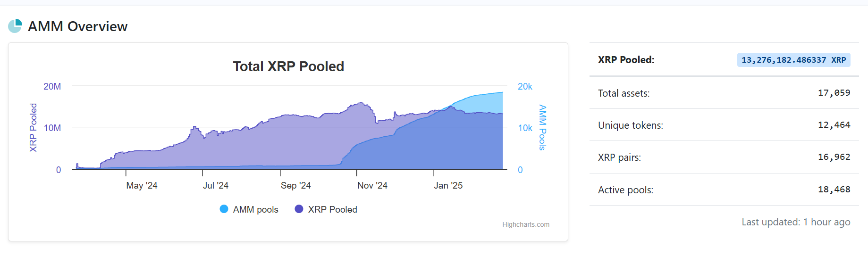868x256 pixels.
Task: Click the XRP Pooled row label in table
Action: pyautogui.click(x=626, y=60)
